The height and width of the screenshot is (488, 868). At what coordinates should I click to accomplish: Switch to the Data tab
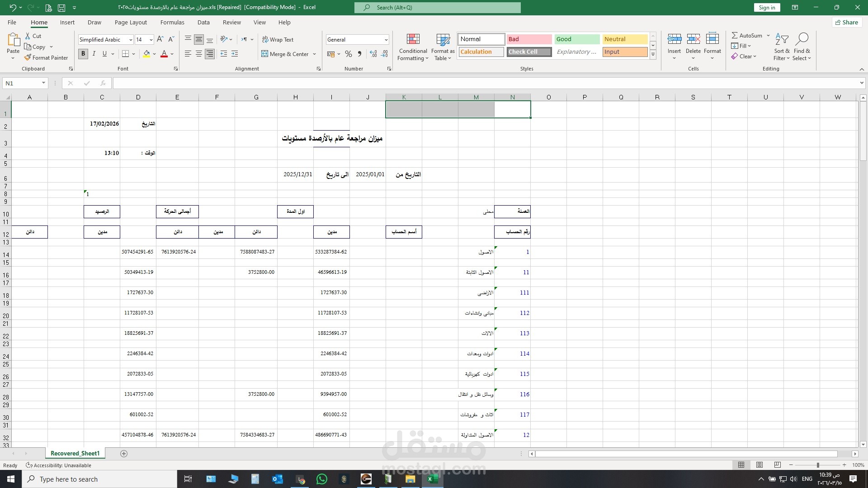click(203, 22)
